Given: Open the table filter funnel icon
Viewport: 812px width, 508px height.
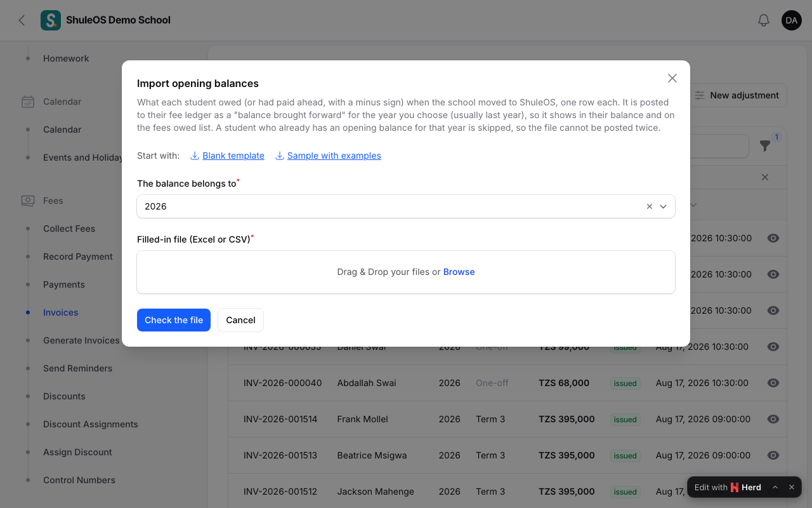Looking at the screenshot, I should 765,146.
